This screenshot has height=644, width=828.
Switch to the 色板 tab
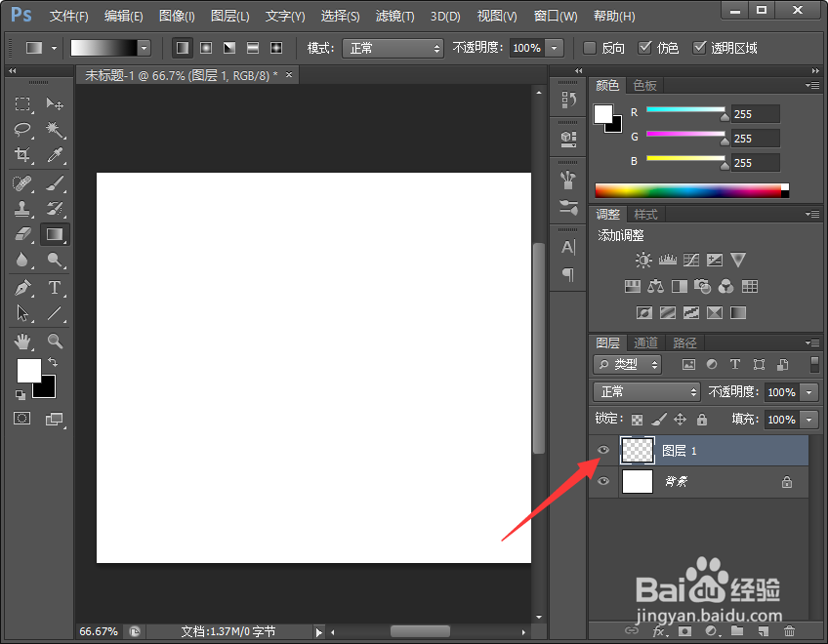tap(644, 86)
